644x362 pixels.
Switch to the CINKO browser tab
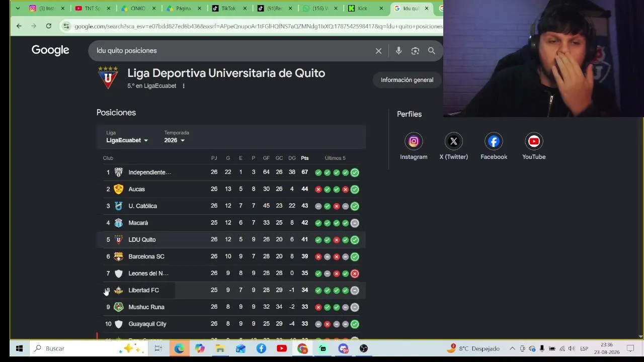(x=138, y=9)
